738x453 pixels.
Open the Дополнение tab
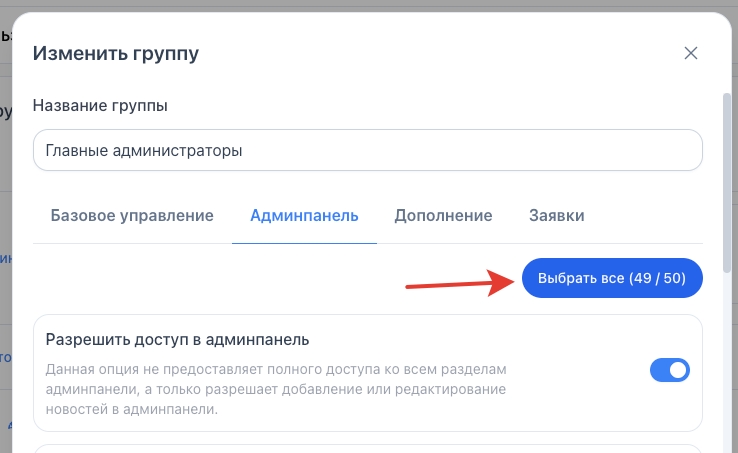tap(443, 215)
